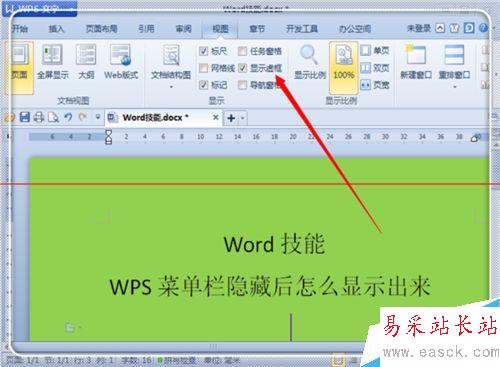Click status bar word count 字数: 16
This screenshot has width=500, height=367.
click(136, 360)
